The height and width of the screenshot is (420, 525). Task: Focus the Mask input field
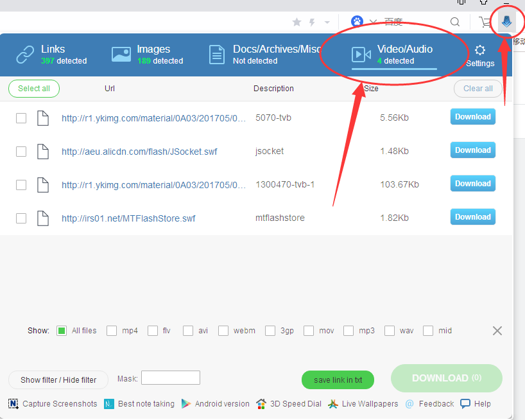pos(171,378)
